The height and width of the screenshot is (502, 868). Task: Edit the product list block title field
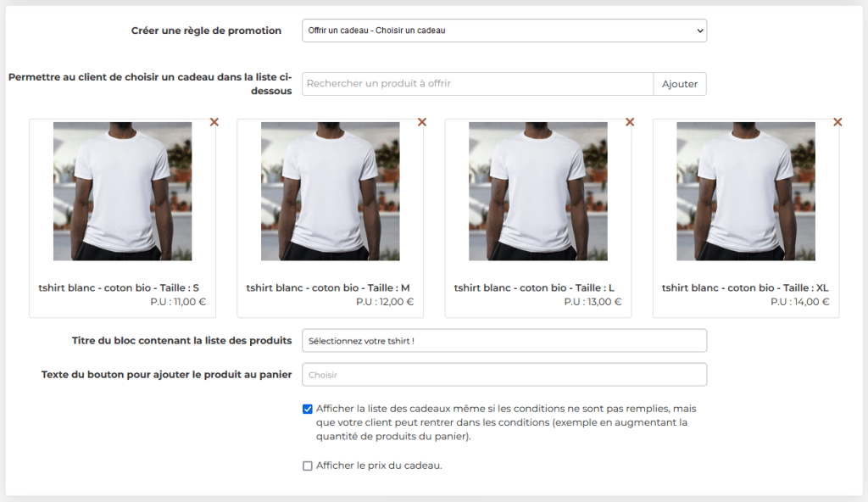click(504, 341)
